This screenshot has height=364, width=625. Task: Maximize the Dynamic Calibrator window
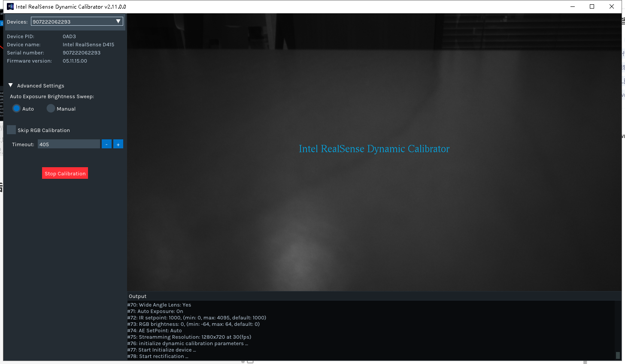click(x=592, y=6)
